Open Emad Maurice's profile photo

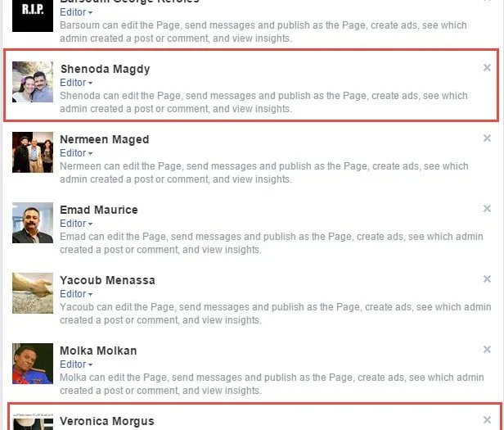coord(33,224)
